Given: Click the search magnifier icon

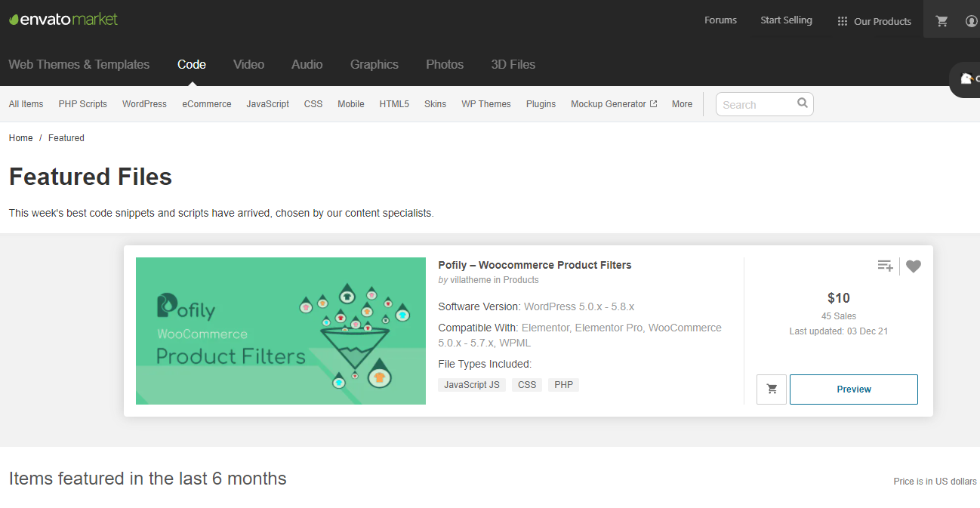Looking at the screenshot, I should pos(803,103).
